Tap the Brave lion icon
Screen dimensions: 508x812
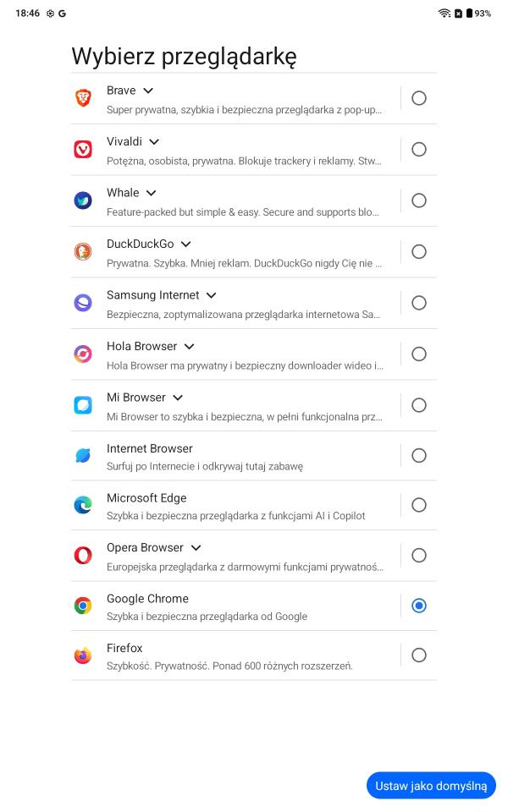click(83, 98)
